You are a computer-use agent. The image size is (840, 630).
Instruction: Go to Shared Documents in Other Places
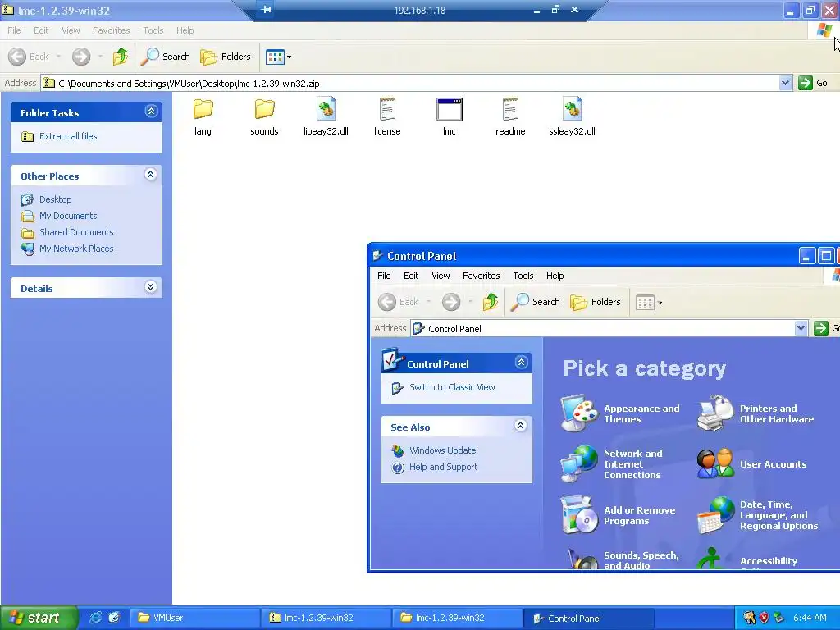coord(76,232)
